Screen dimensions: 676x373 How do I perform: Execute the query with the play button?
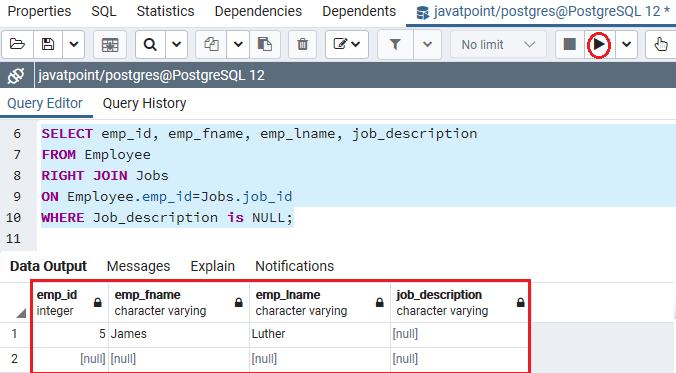(599, 44)
